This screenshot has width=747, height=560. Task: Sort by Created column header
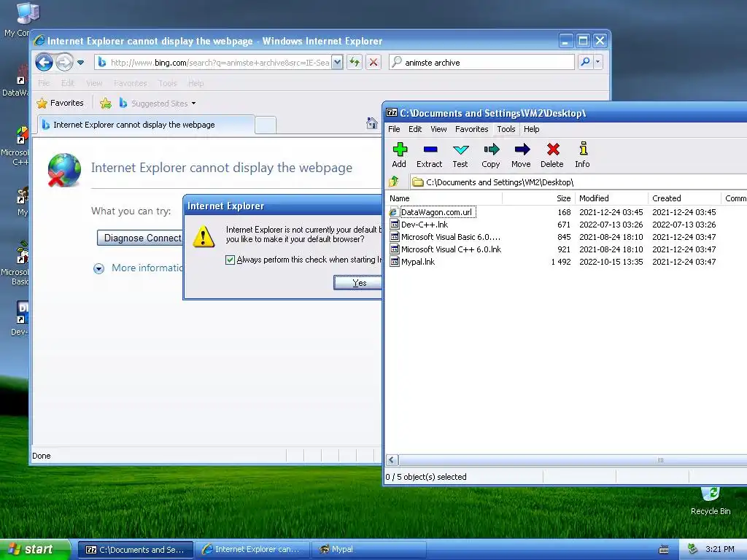pyautogui.click(x=684, y=198)
